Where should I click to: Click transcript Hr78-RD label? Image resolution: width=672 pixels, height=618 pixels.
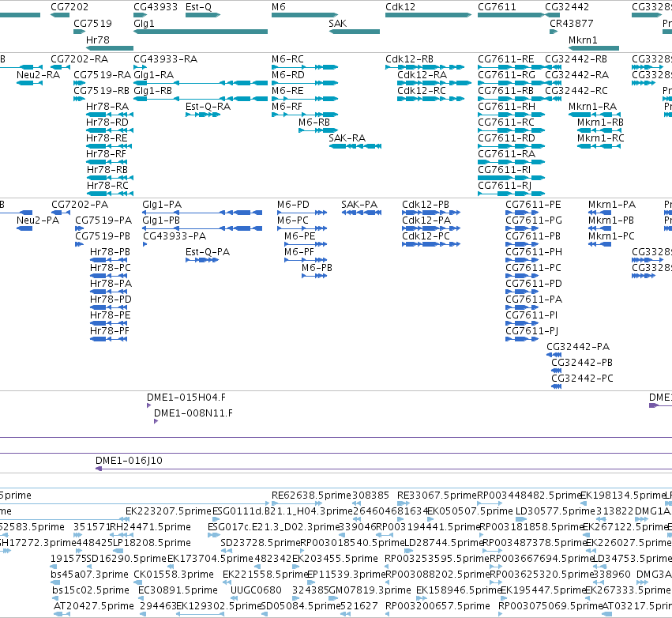107,122
